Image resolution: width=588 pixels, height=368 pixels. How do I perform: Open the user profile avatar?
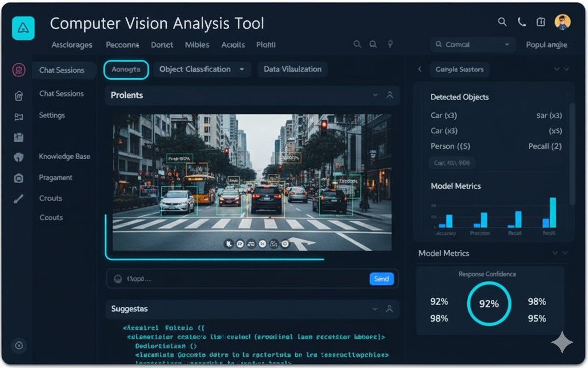point(562,22)
